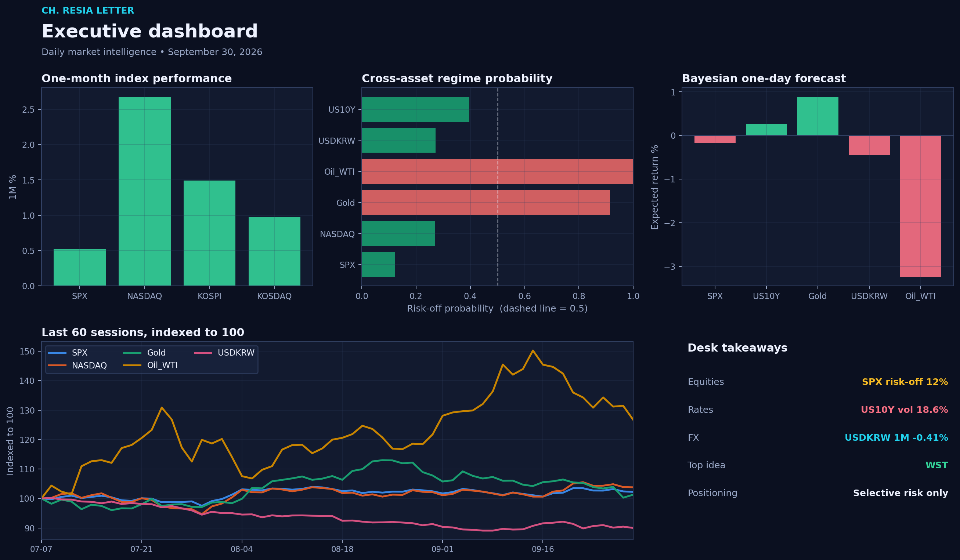The image size is (960, 560).
Task: Click the US10Y vol 18.6% value
Action: (x=905, y=410)
